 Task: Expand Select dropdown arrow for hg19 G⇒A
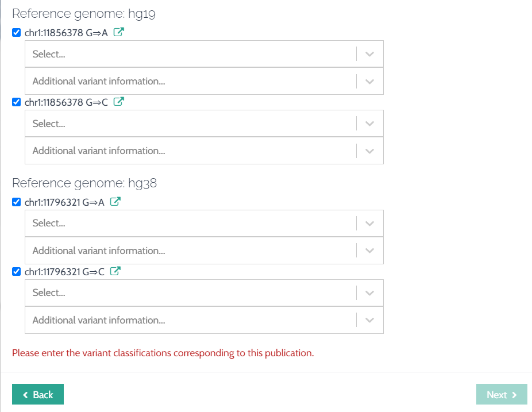coord(369,54)
